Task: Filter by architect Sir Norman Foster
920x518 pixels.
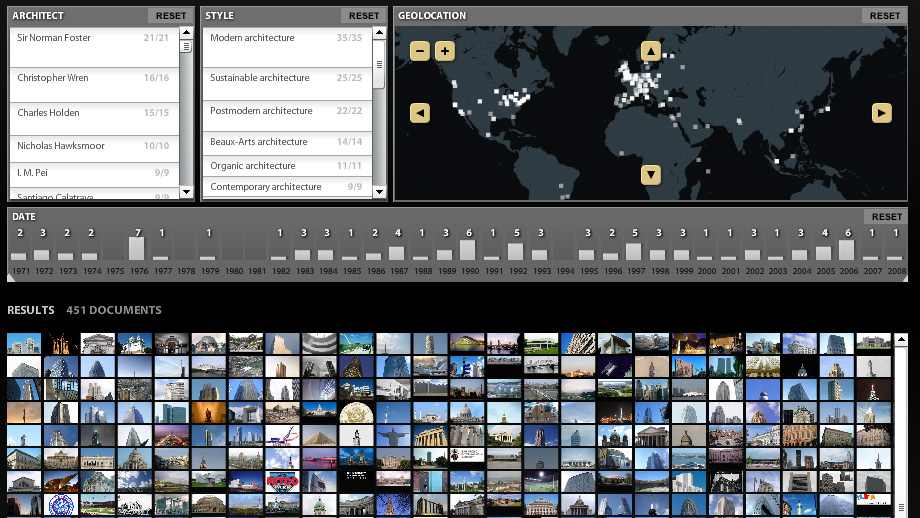Action: coord(54,38)
